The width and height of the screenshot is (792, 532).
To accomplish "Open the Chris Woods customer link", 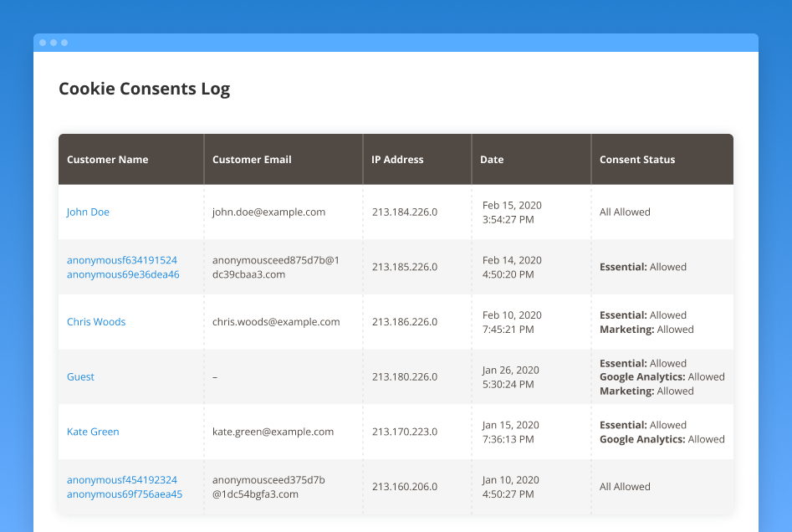I will click(96, 321).
